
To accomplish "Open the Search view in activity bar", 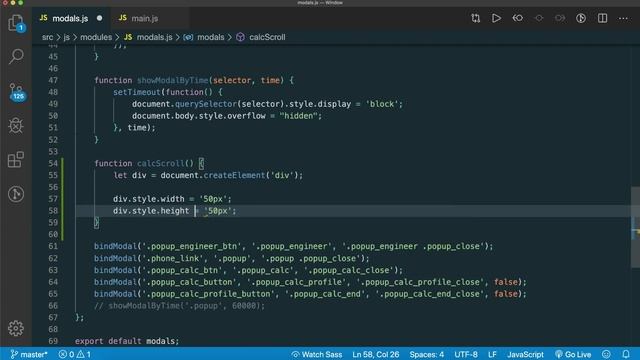I will (x=16, y=57).
